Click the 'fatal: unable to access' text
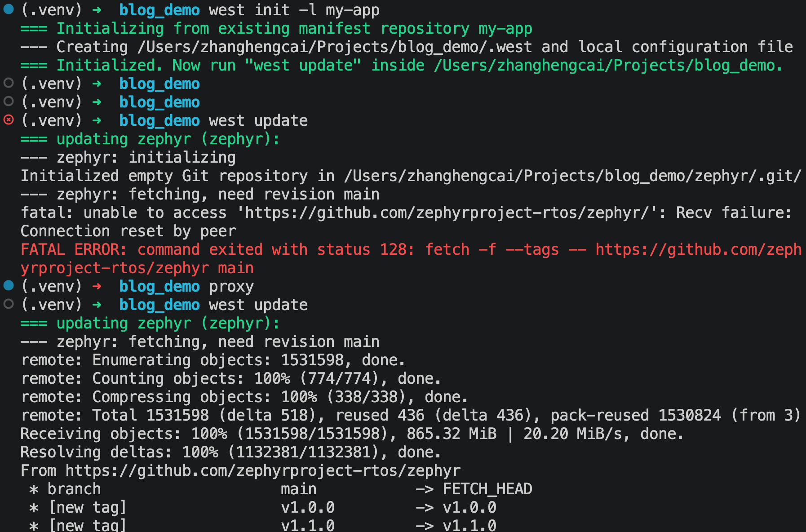 coord(124,213)
